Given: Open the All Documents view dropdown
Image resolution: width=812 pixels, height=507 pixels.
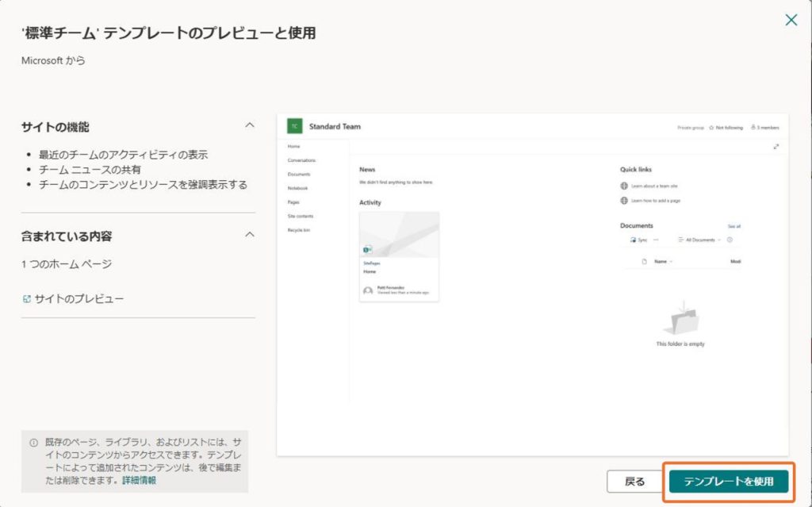Looking at the screenshot, I should [699, 240].
